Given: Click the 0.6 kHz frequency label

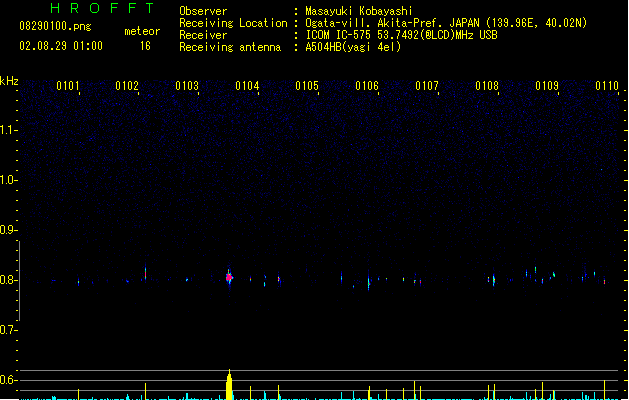Looking at the screenshot, I should [x=8, y=380].
